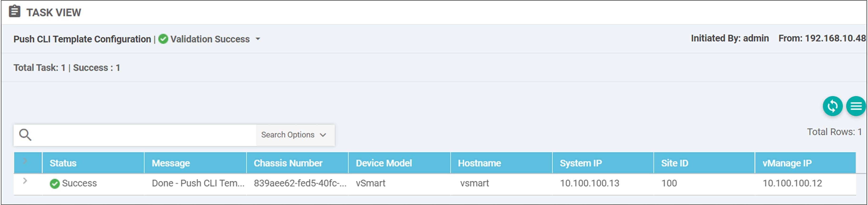
Task: Sort by Status column header
Action: (x=63, y=163)
